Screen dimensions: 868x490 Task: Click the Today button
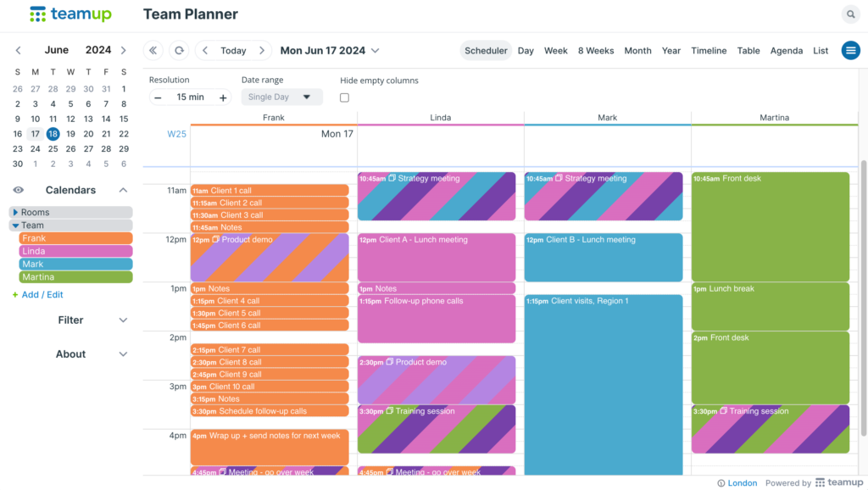pos(232,50)
